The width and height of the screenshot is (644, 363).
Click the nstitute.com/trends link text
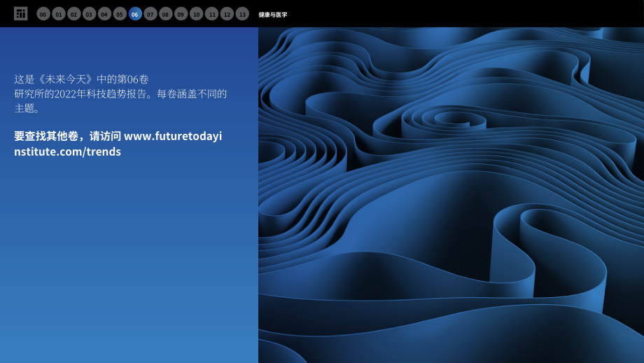tap(67, 151)
